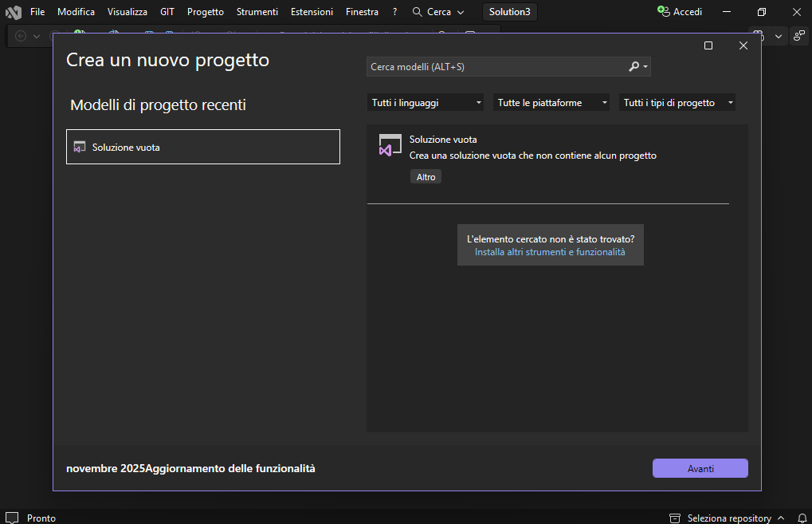
Task: Expand the toolbar overflow chevron at top right
Action: point(779,36)
